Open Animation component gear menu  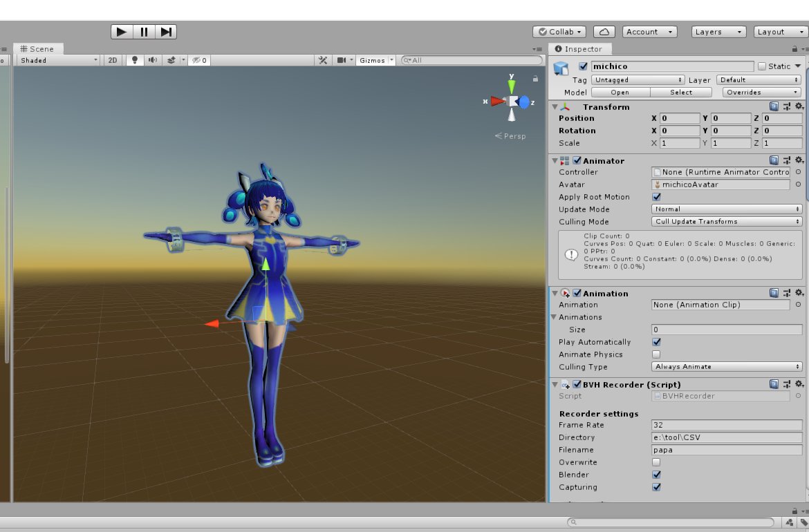(799, 293)
